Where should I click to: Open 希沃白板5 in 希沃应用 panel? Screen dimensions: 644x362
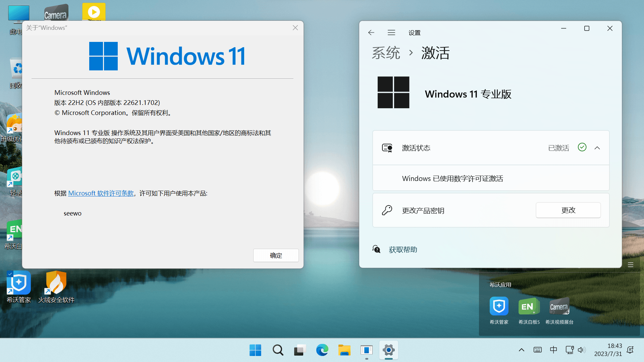click(x=529, y=310)
